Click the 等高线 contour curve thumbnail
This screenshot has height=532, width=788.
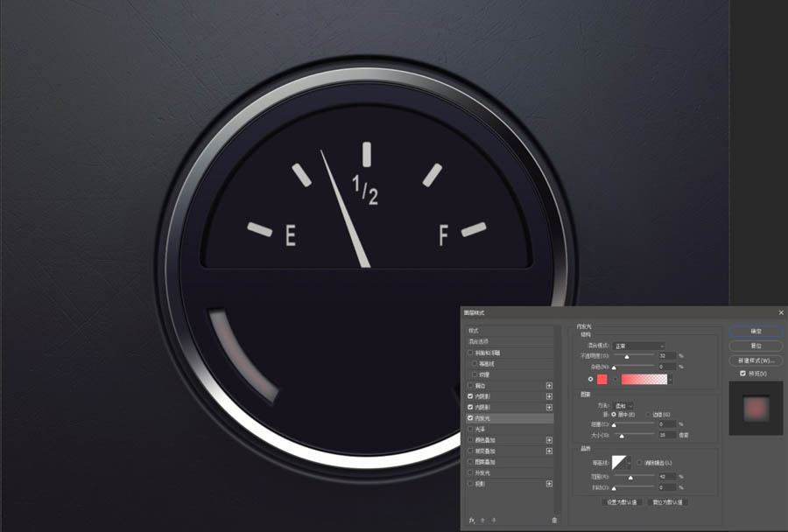tap(619, 463)
